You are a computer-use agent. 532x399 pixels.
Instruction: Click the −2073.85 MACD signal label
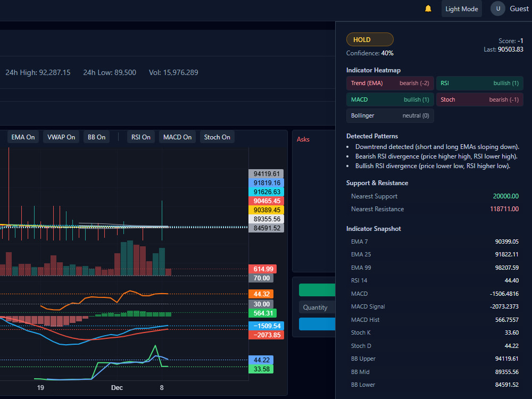[267, 335]
